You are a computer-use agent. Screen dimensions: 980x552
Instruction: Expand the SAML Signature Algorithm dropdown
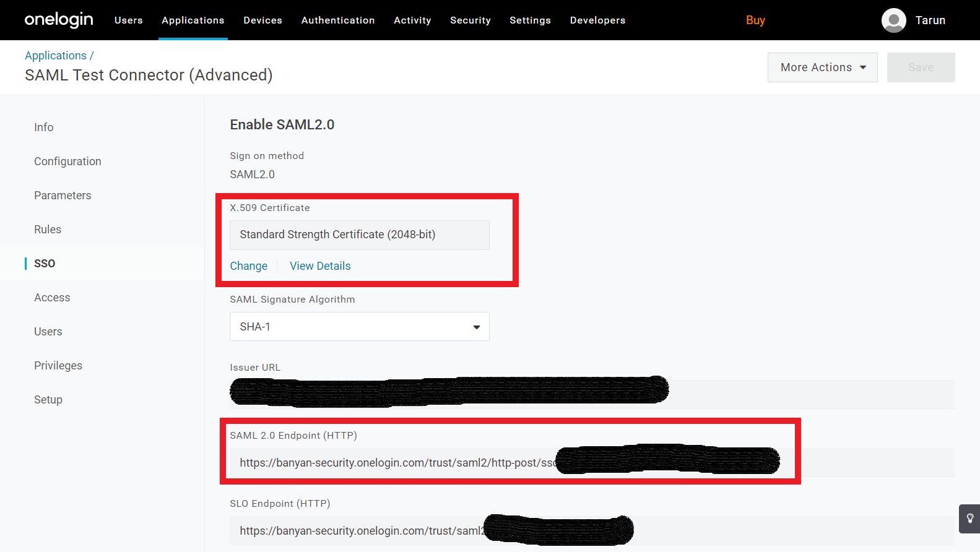click(359, 327)
